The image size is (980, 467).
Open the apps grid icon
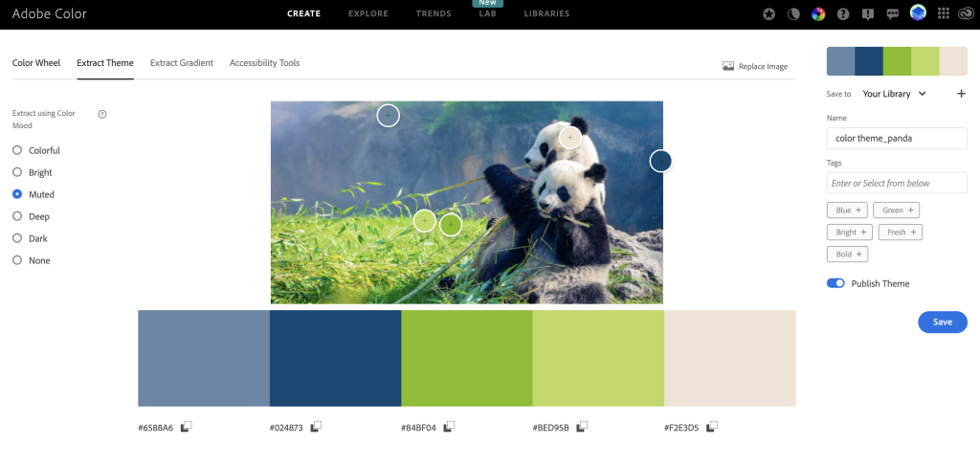click(944, 13)
